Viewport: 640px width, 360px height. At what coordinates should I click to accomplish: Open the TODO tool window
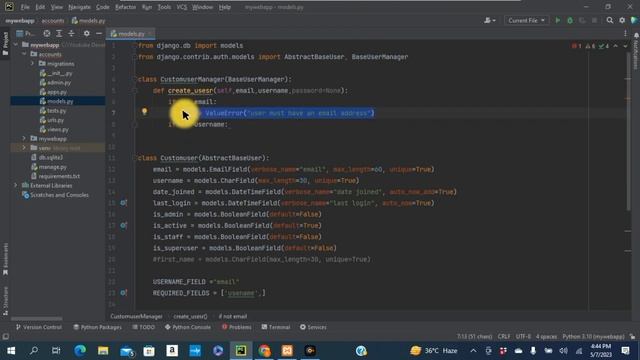144,327
